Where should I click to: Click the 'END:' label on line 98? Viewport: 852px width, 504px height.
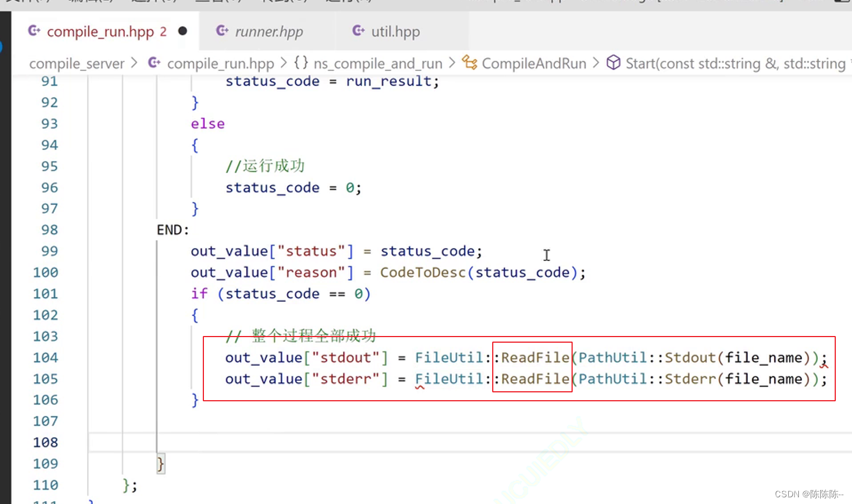pos(173,230)
